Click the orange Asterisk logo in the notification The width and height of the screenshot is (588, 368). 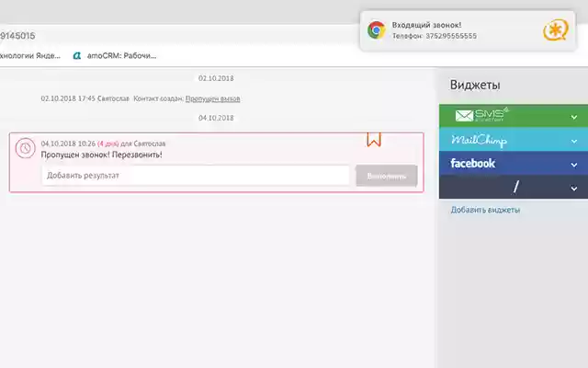pos(556,30)
